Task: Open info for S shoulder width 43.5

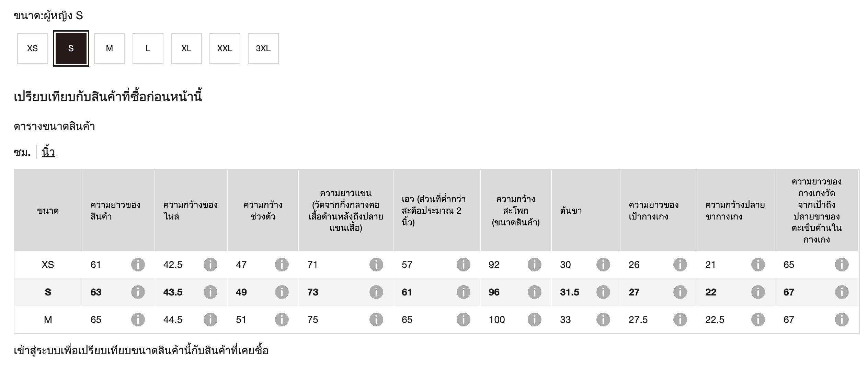Action: [x=210, y=292]
